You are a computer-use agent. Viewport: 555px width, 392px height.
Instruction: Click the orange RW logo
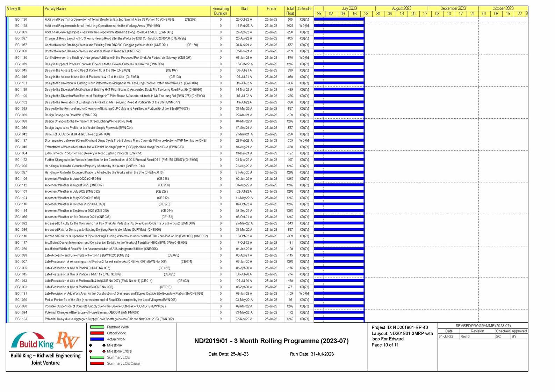[x=69, y=340]
